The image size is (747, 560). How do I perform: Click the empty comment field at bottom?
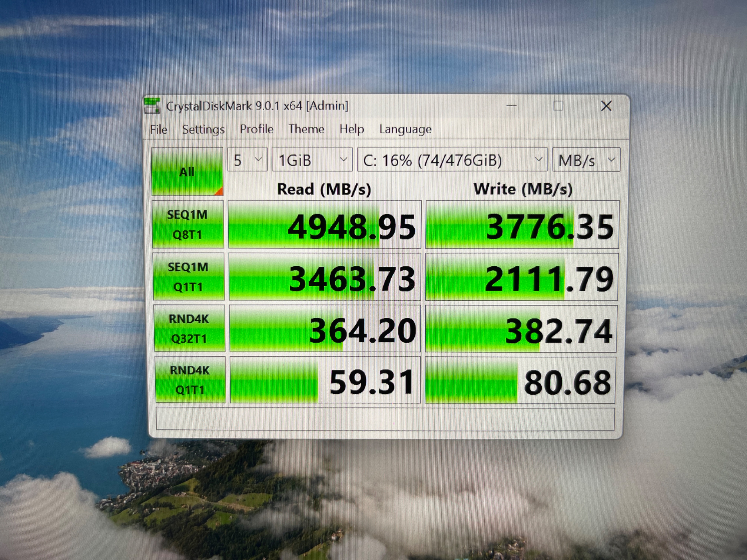point(385,419)
